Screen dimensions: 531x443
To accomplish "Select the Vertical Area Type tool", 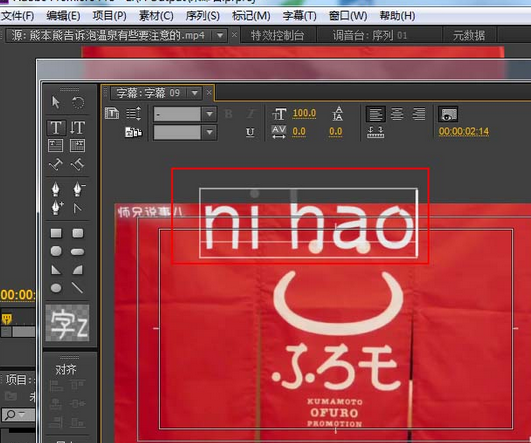I will [x=78, y=146].
